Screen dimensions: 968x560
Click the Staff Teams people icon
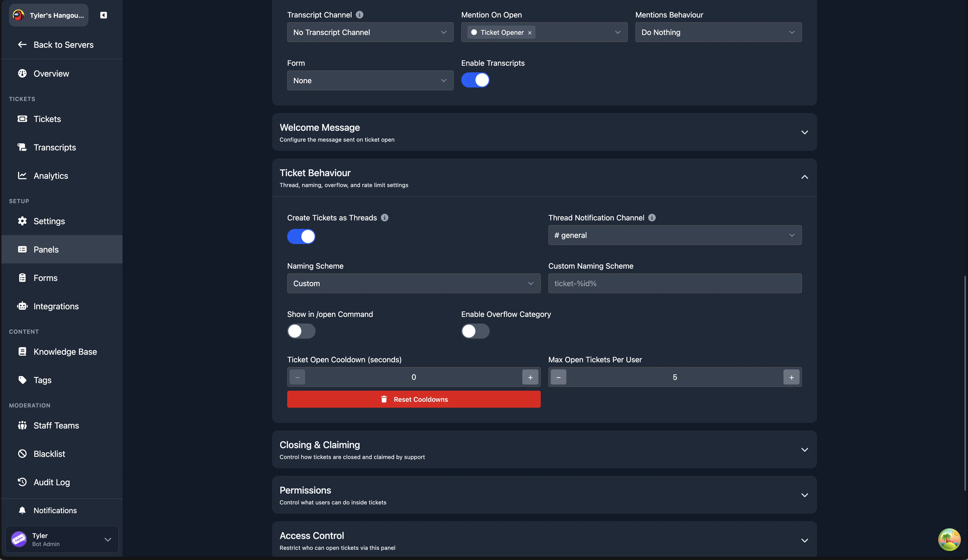22,425
